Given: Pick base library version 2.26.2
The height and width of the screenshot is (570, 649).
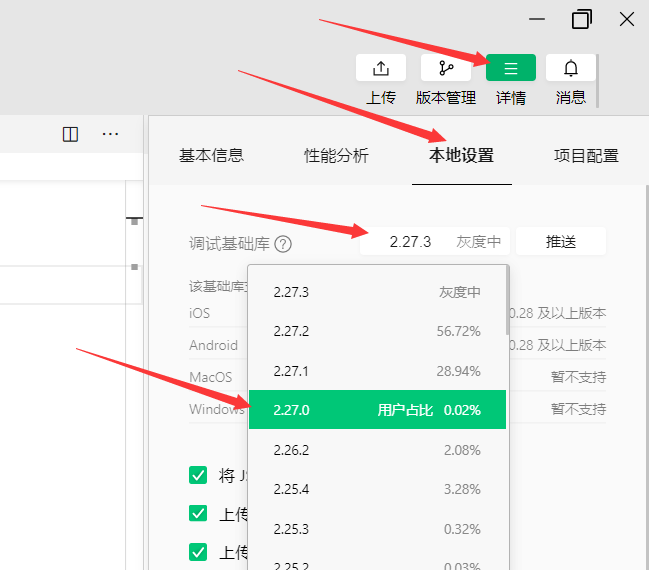Looking at the screenshot, I should [x=377, y=450].
